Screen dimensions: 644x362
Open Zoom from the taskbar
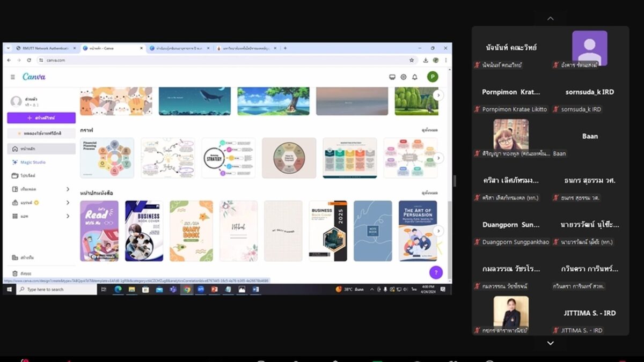coord(200,289)
